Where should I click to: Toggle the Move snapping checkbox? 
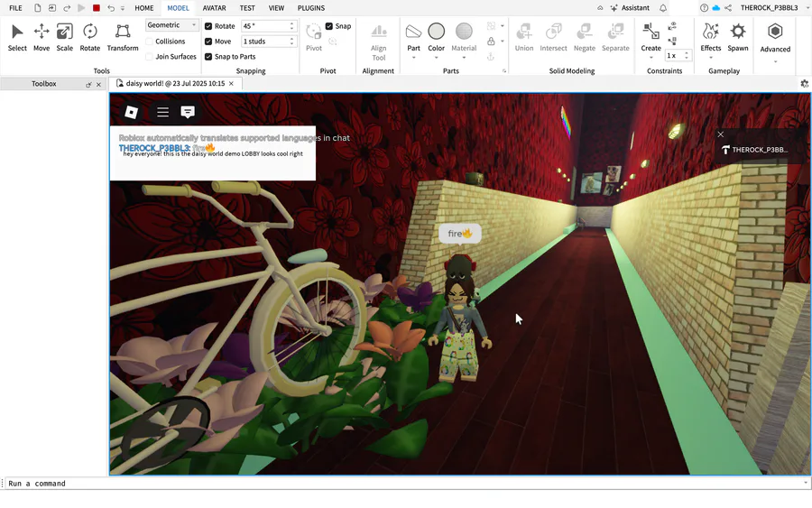point(208,42)
